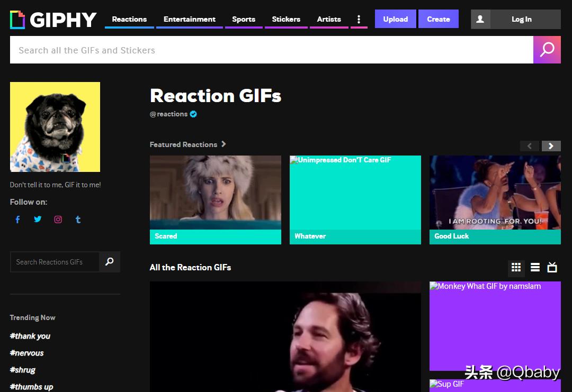Show next featured reactions
Viewport: 572px width, 392px height.
point(551,146)
